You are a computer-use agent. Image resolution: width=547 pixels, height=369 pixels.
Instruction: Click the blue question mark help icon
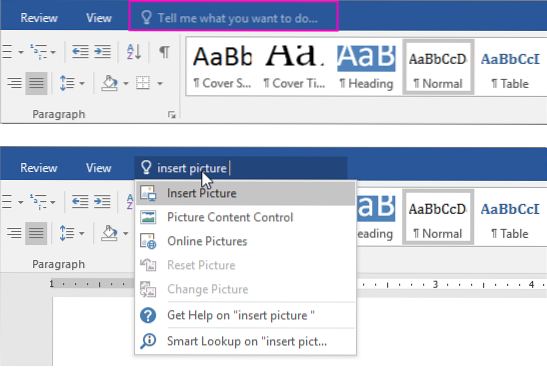(x=148, y=315)
